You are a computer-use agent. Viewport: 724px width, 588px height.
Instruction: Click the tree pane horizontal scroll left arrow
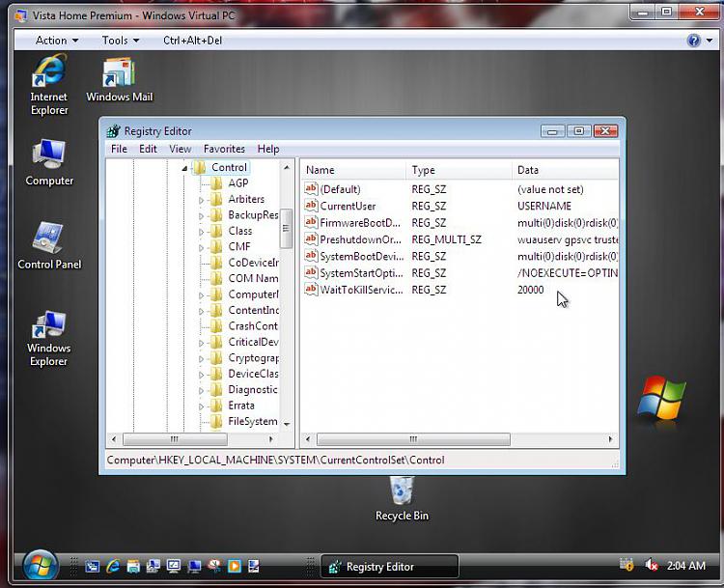114,438
